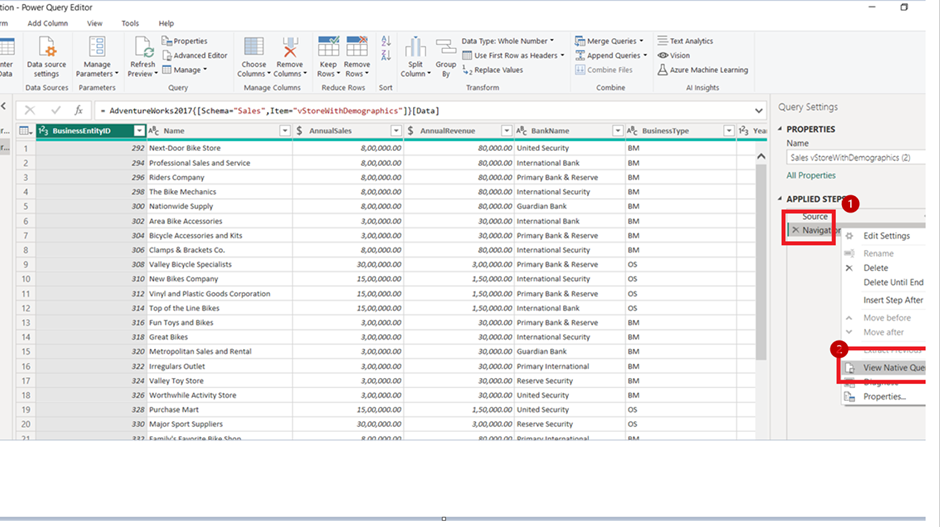Click the Refresh Preview icon
This screenshot has width=940, height=527.
tap(143, 48)
